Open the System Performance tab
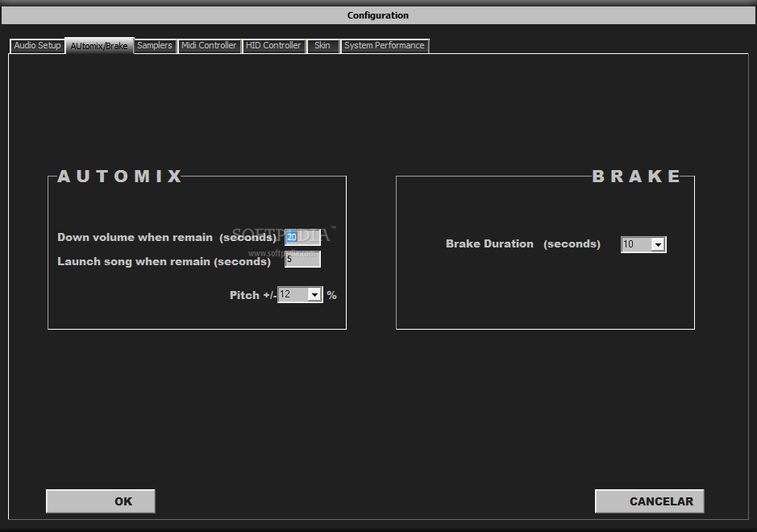 [x=385, y=46]
